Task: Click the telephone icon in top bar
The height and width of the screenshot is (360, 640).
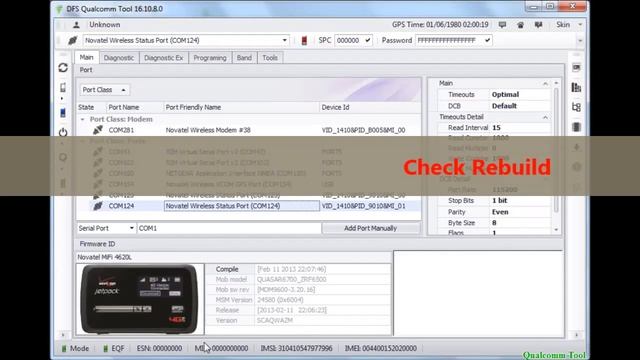Action: [520, 25]
